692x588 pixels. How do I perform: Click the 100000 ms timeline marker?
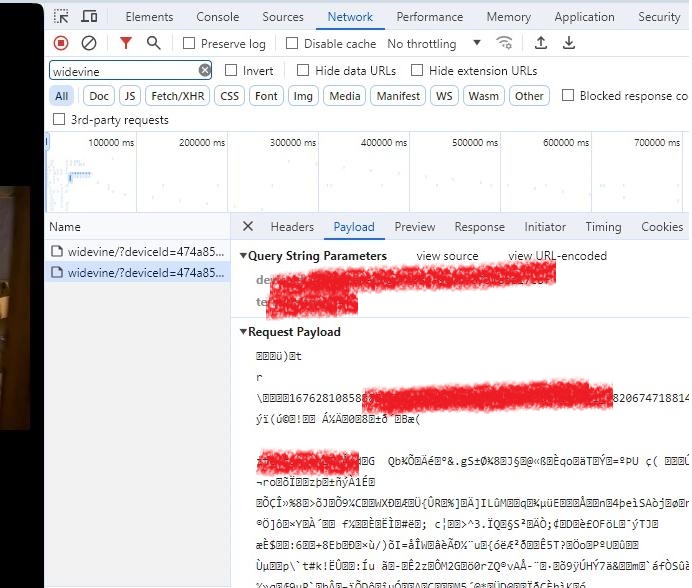pyautogui.click(x=111, y=142)
